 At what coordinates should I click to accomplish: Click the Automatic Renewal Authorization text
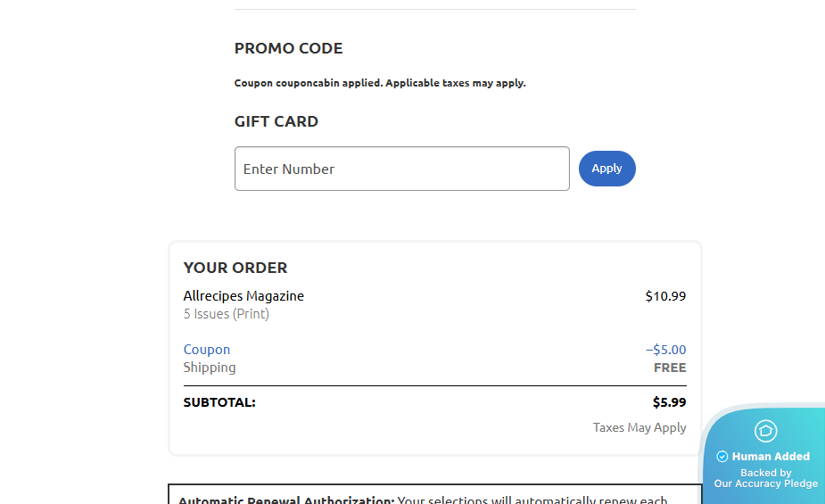285,500
